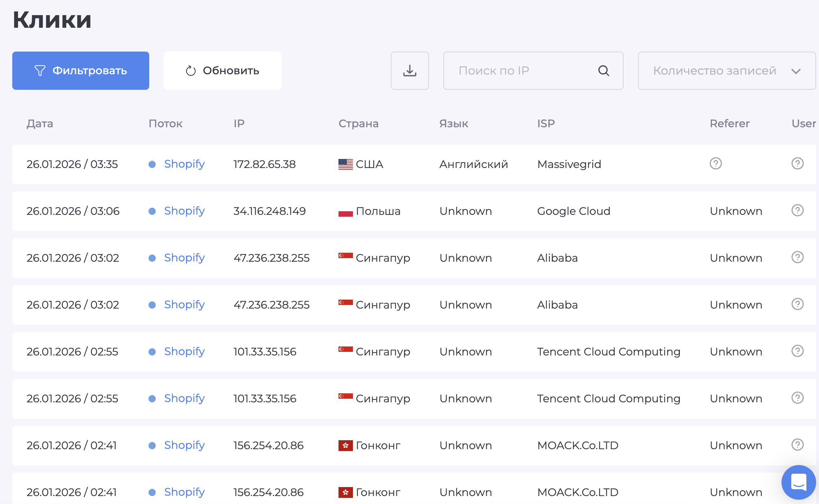Click the download export icon
This screenshot has width=819, height=504.
[x=409, y=71]
